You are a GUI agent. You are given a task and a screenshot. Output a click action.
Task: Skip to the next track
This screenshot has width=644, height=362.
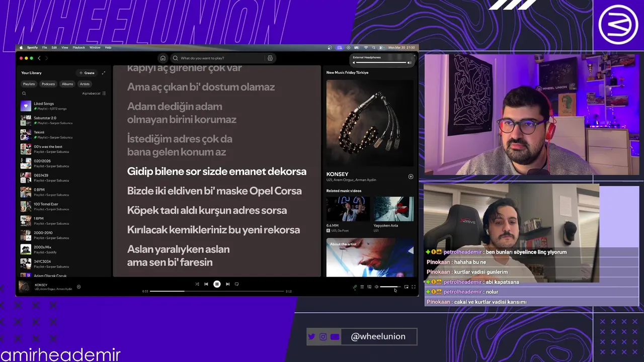[x=227, y=284]
